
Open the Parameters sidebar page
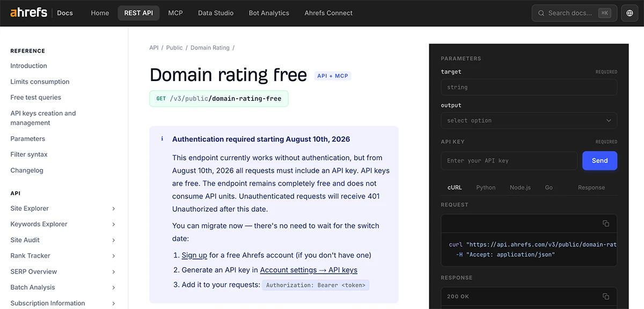point(27,138)
